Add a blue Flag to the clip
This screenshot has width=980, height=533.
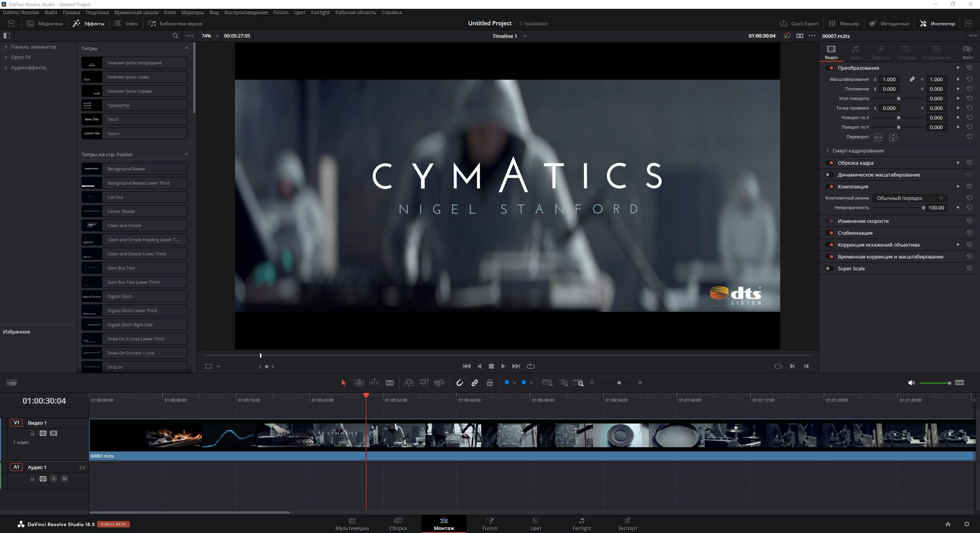506,383
